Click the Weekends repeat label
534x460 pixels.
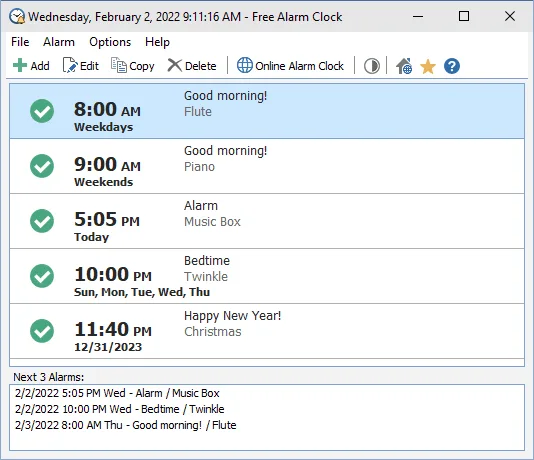104,182
